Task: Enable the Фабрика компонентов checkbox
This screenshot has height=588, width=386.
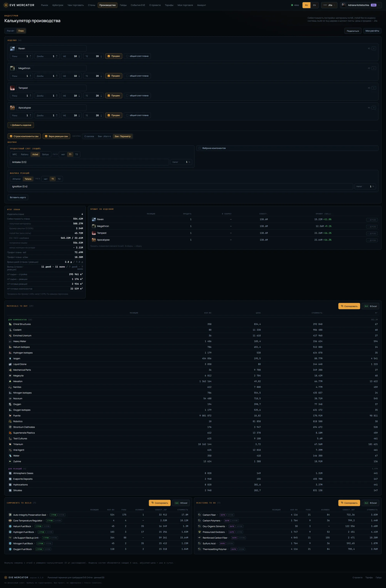Action: 200,148
